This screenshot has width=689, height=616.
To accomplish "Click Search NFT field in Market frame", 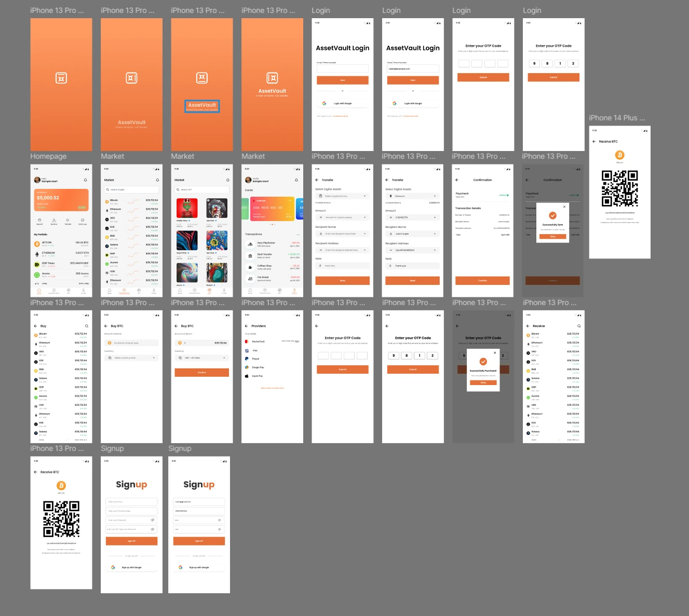I will click(x=202, y=189).
